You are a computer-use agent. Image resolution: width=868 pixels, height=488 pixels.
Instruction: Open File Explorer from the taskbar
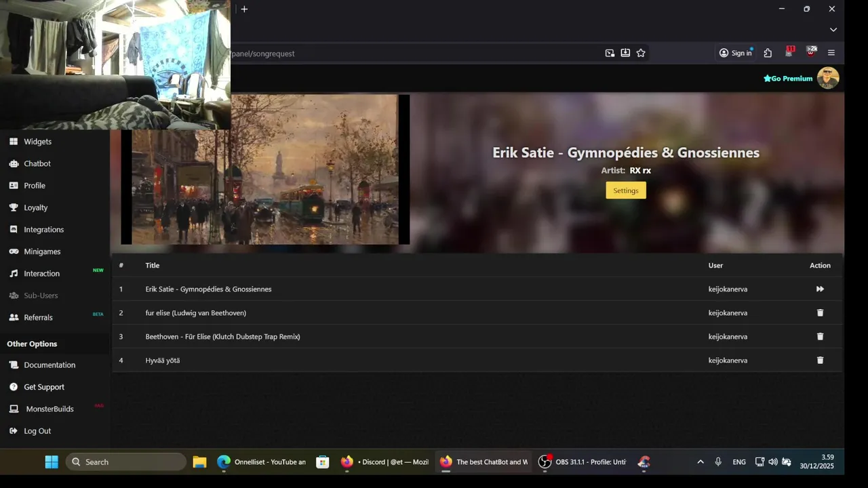click(199, 462)
